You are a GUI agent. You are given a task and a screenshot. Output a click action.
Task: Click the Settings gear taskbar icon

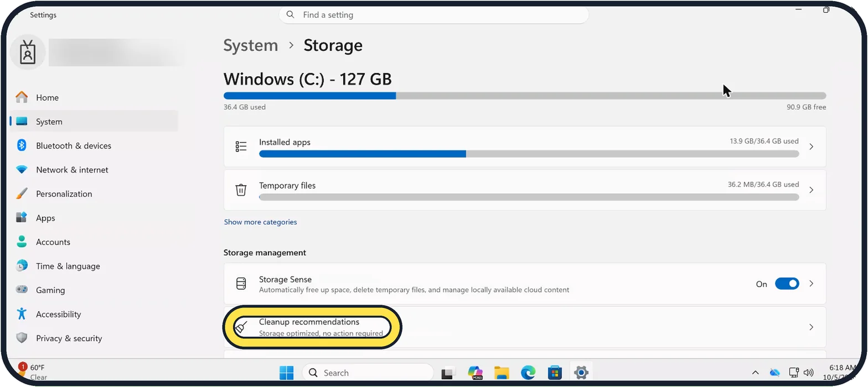click(581, 373)
